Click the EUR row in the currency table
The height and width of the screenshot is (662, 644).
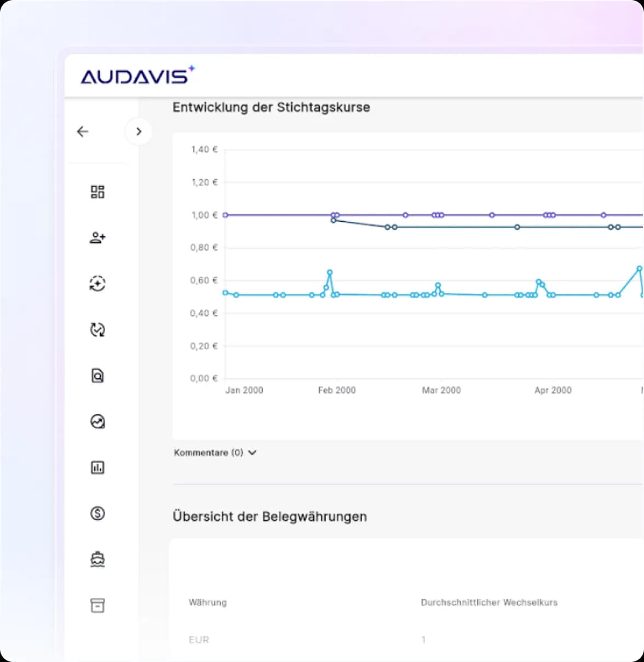[199, 640]
